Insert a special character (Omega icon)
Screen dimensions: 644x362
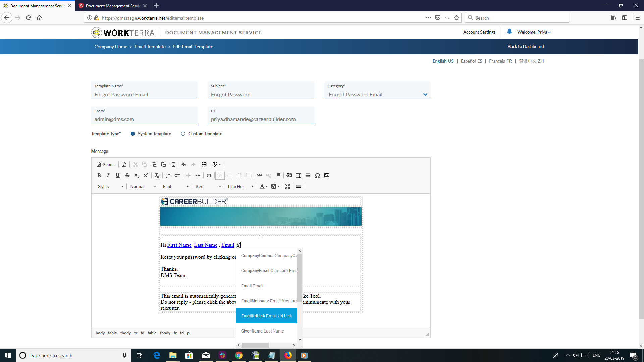pyautogui.click(x=317, y=175)
